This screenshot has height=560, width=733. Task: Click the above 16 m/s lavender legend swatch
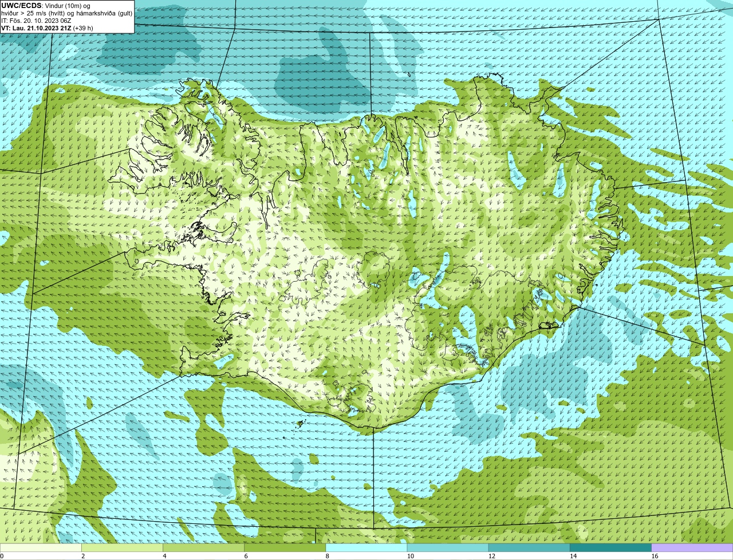(692, 547)
